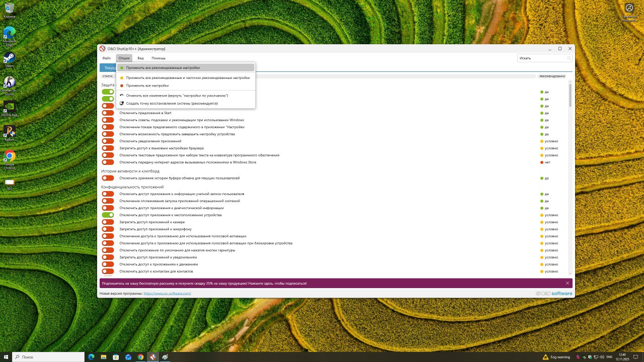This screenshot has height=362, width=644.
Task: Collapse the open Опции menu
Action: (x=124, y=58)
